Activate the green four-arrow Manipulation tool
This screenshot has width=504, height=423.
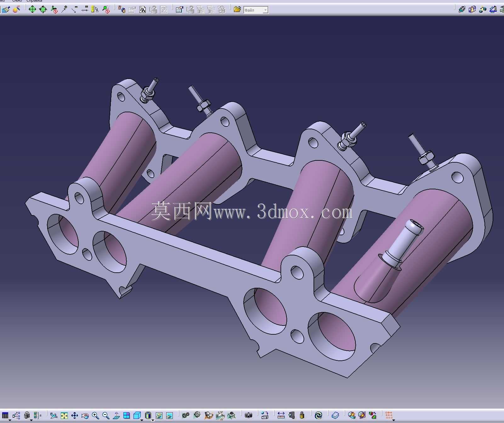pyautogui.click(x=32, y=9)
